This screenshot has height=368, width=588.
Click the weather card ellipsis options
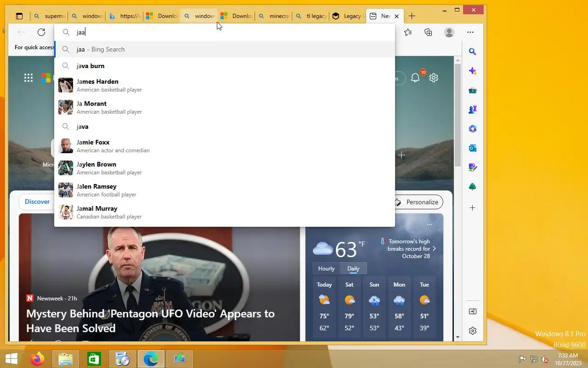(430, 224)
